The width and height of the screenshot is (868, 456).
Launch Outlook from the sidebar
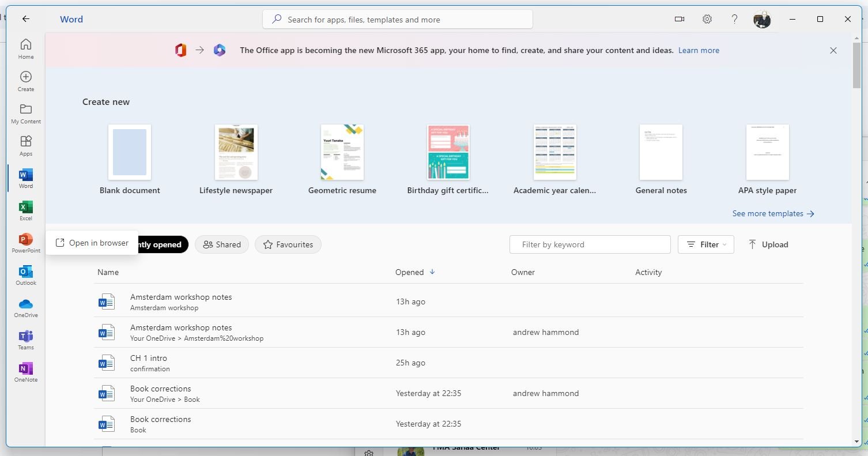tap(26, 275)
